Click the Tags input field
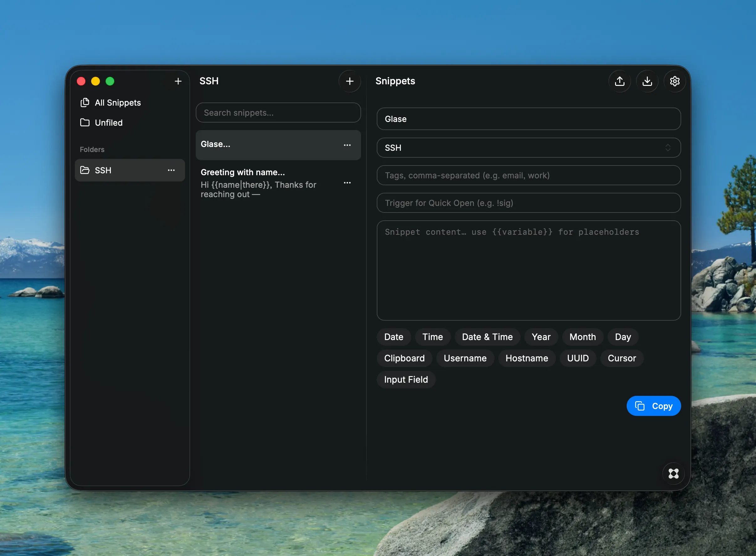 pos(529,175)
